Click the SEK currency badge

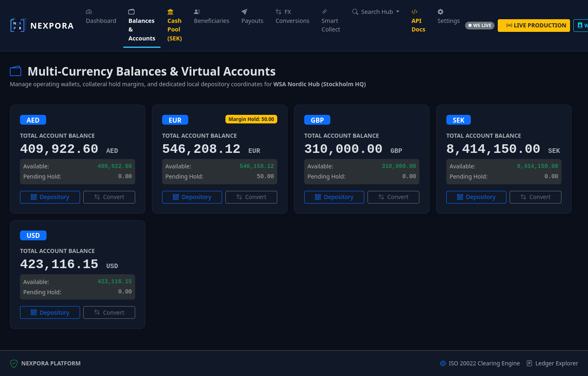(x=459, y=120)
